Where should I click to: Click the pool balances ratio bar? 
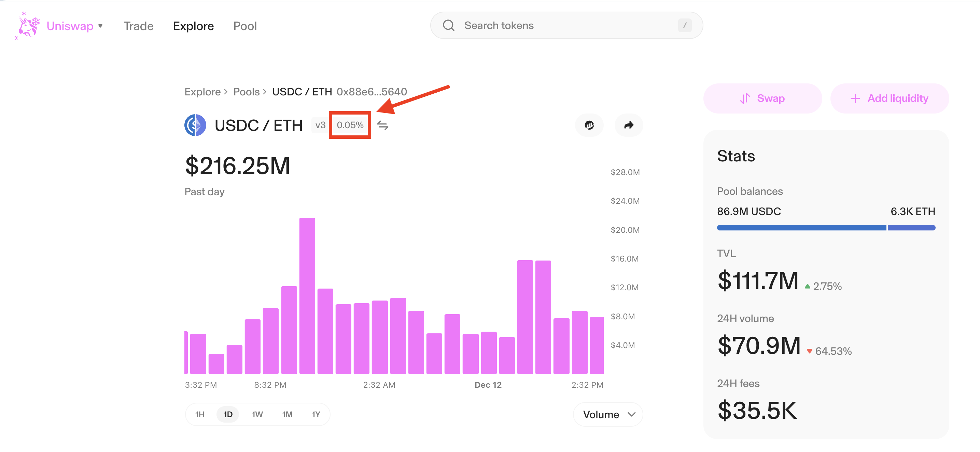point(826,228)
